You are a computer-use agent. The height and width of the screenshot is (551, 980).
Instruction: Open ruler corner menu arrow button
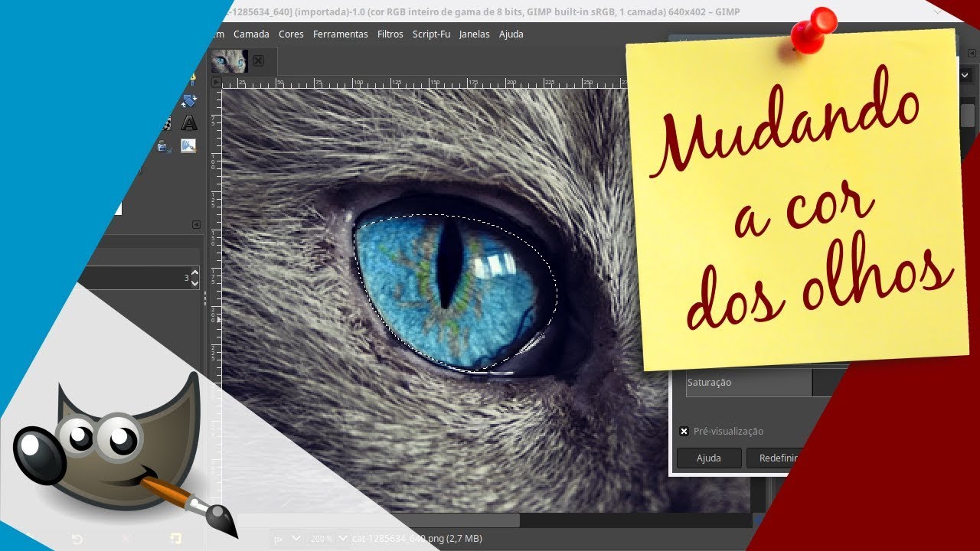click(216, 83)
